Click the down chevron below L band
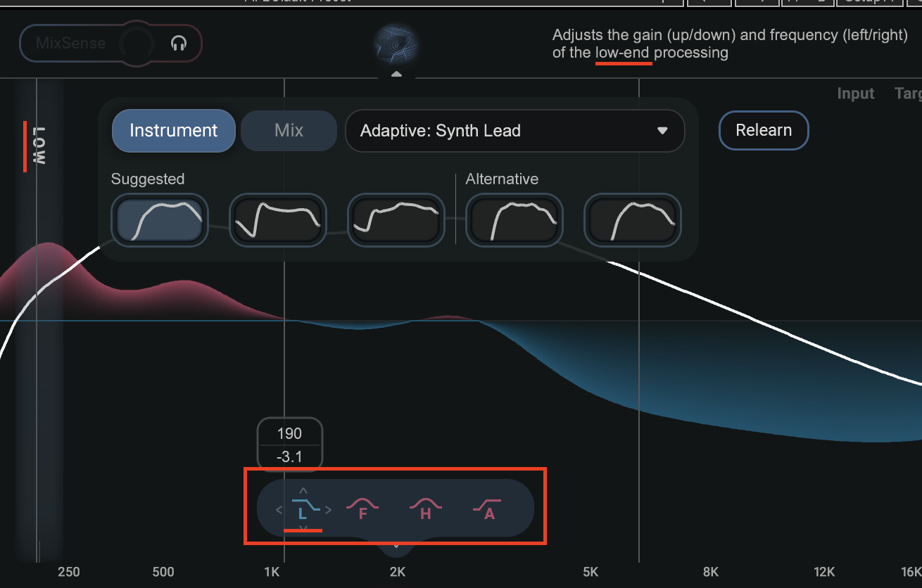Screen dimensions: 922x588 point(303,528)
